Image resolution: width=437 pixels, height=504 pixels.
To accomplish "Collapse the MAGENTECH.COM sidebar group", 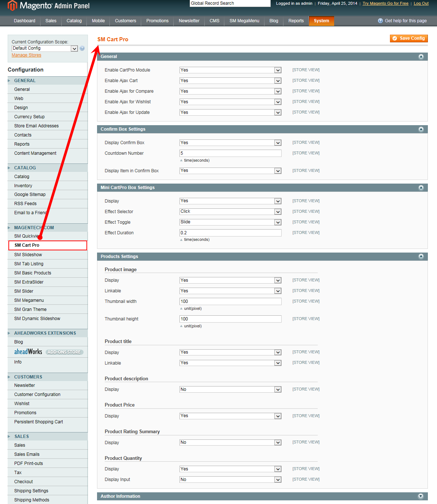I will coord(48,228).
